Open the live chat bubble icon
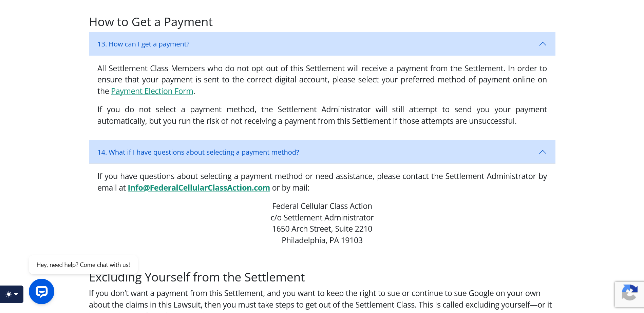 41,291
